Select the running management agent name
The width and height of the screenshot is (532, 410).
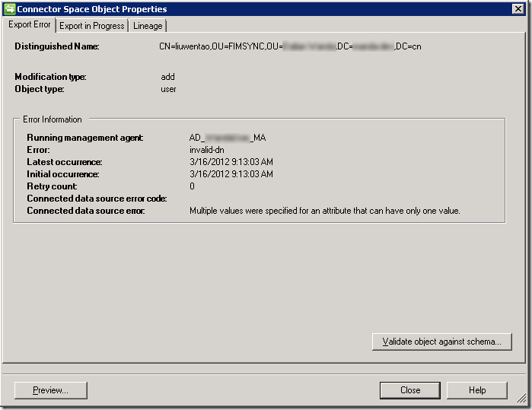coord(228,138)
